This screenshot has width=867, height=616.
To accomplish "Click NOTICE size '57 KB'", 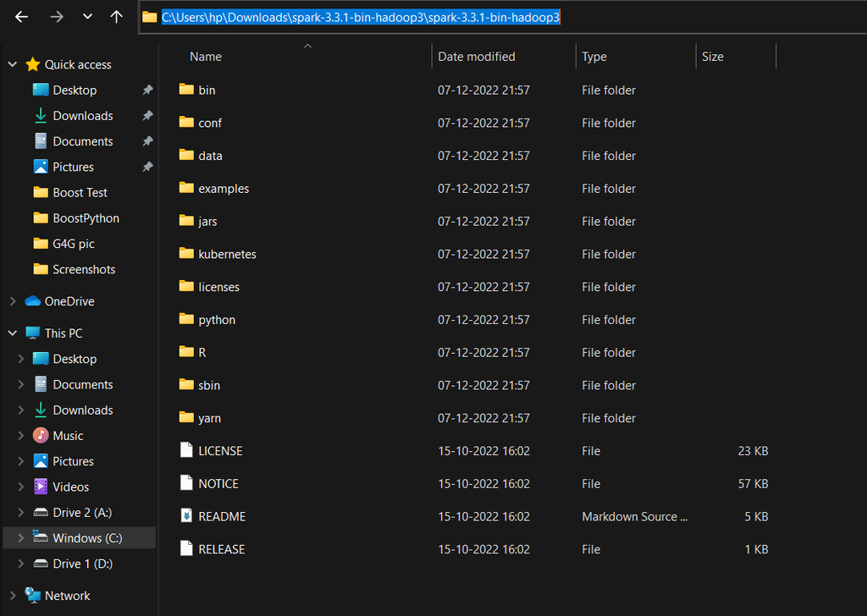I will [753, 483].
